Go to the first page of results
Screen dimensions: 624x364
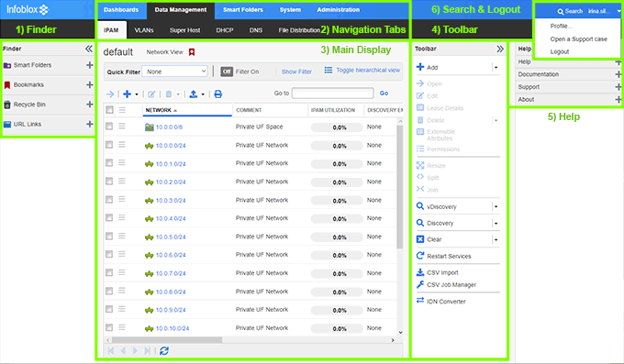click(111, 350)
